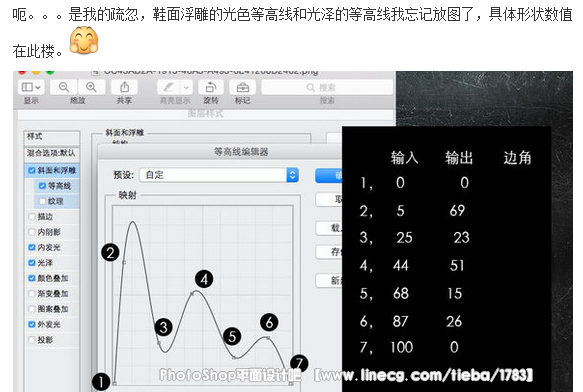Enable the 纹理 checkbox
The width and height of the screenshot is (583, 392).
42,201
